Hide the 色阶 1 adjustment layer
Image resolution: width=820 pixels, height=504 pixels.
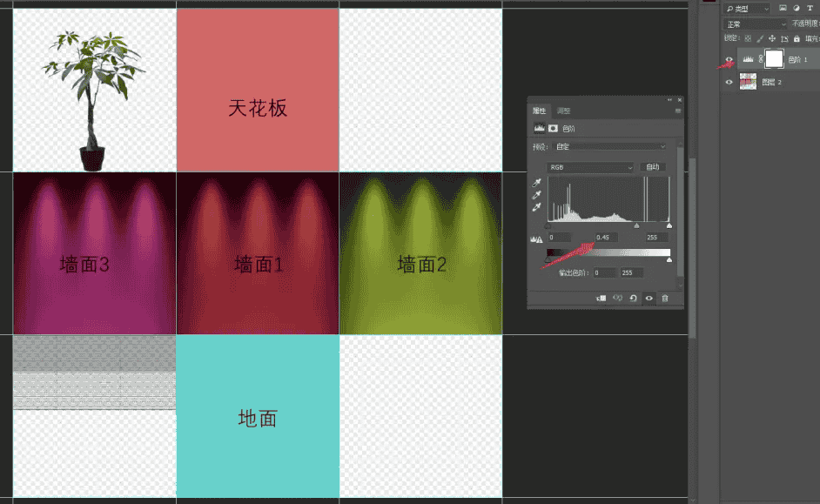(x=729, y=60)
